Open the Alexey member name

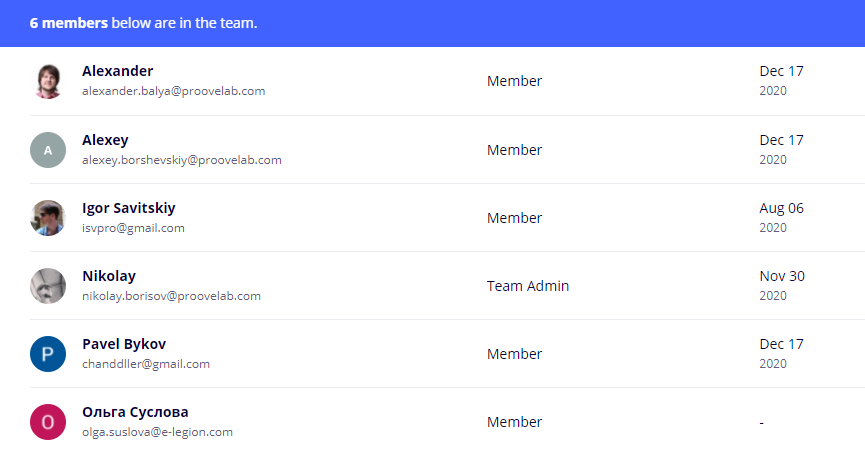click(105, 140)
